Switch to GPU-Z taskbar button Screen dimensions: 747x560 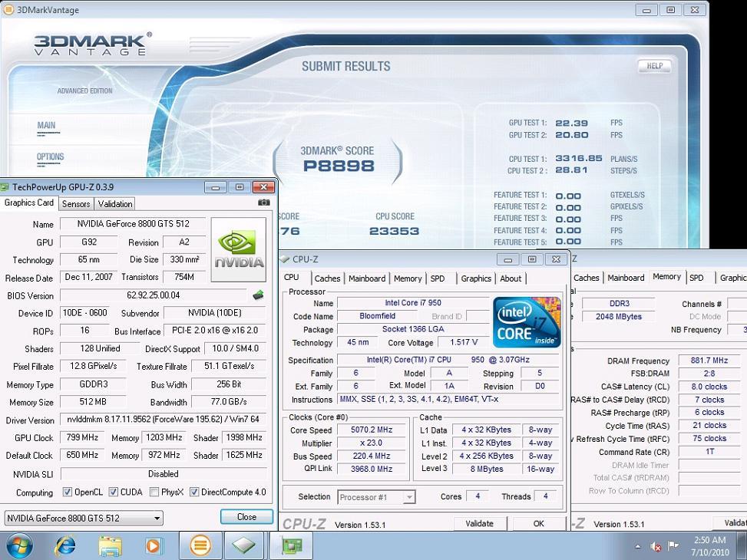click(x=292, y=545)
